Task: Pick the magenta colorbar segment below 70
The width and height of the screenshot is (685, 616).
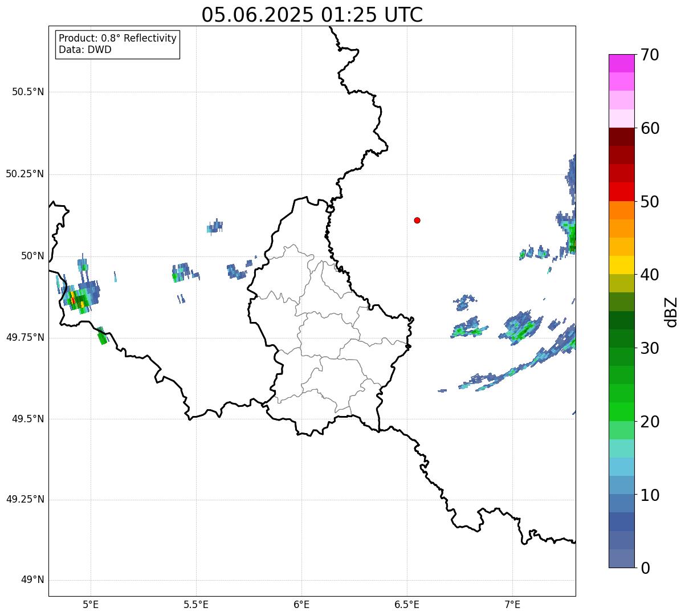Action: [x=621, y=63]
